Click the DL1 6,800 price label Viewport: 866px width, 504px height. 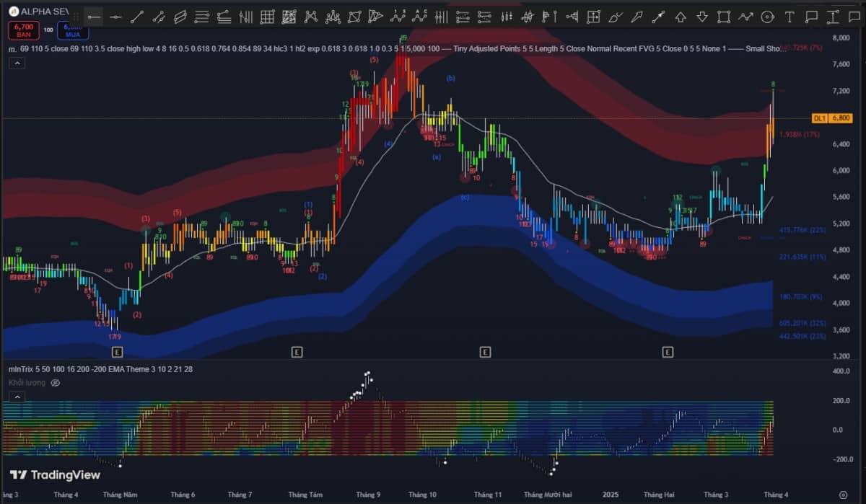[829, 118]
